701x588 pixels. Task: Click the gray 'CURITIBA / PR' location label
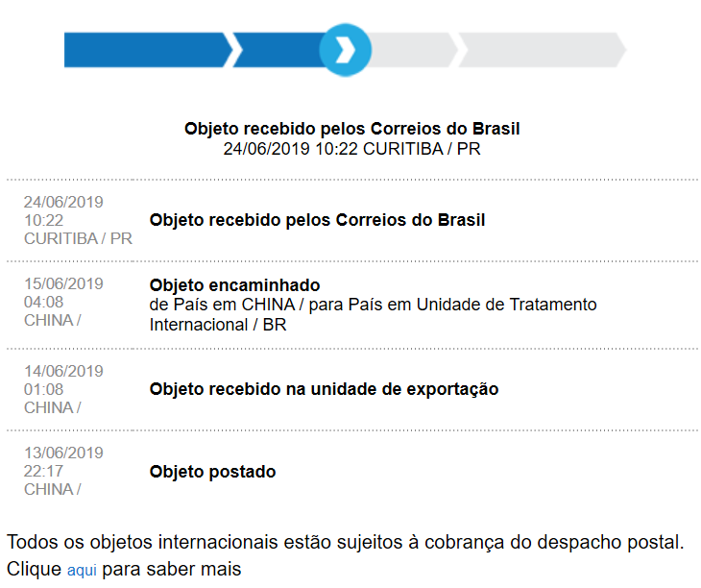tap(79, 238)
